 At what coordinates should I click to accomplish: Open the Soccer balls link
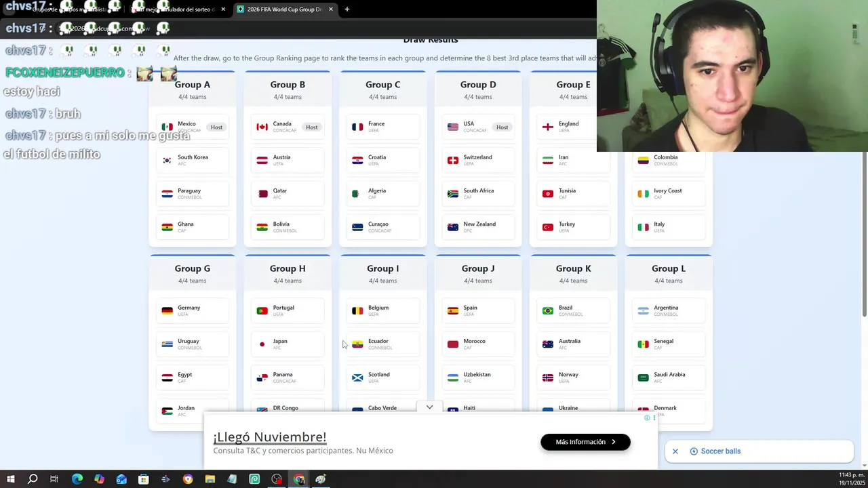point(720,451)
